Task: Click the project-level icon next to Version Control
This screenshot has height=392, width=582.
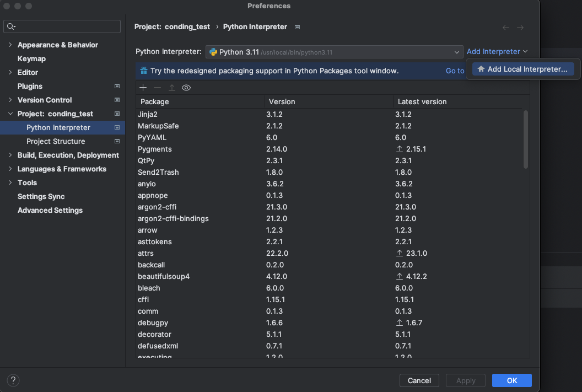Action: (x=117, y=100)
